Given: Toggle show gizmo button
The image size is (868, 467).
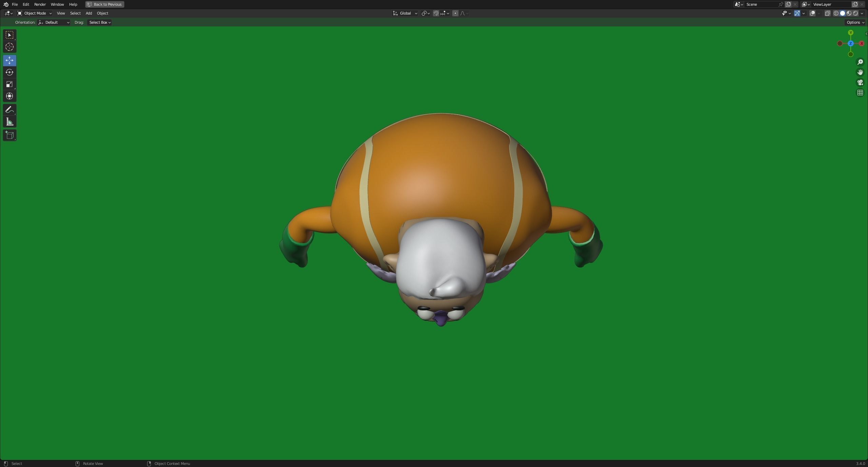Looking at the screenshot, I should coord(797,13).
